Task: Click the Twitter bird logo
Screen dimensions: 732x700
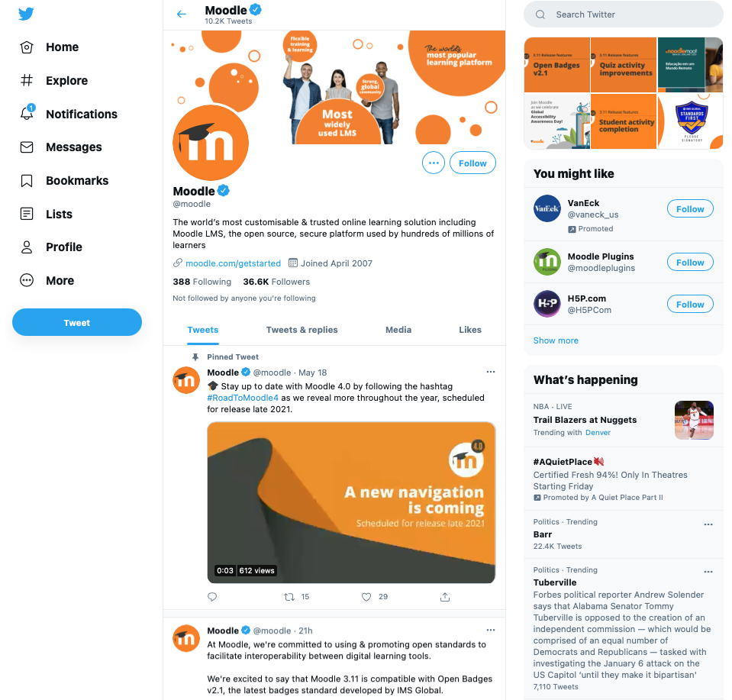Action: coord(26,14)
